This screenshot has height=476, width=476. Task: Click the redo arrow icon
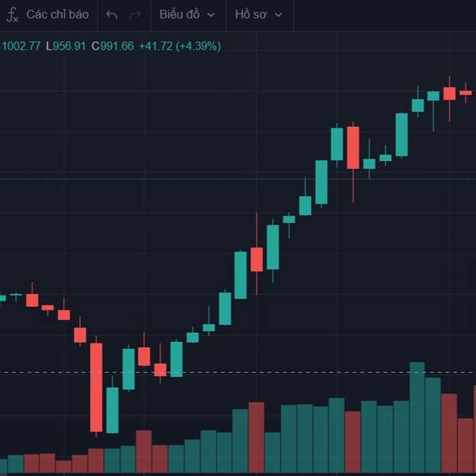click(135, 14)
